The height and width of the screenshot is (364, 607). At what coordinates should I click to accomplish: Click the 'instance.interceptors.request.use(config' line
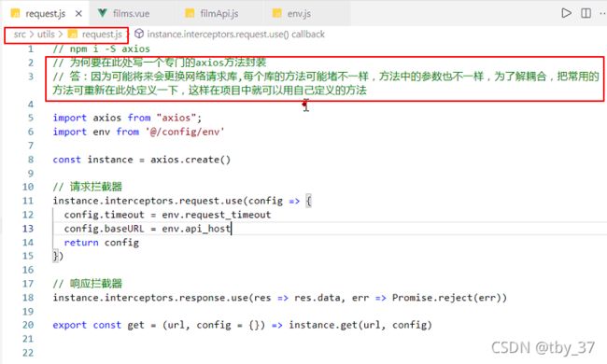coord(167,202)
